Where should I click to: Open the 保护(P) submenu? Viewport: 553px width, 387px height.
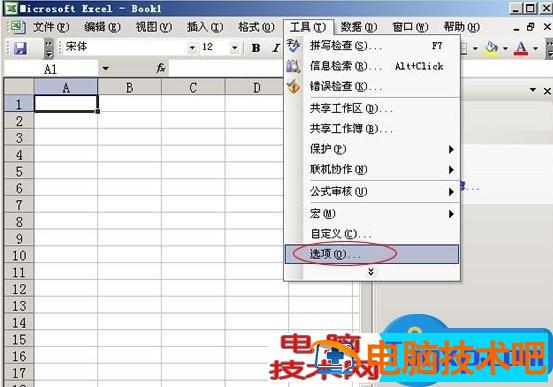372,149
